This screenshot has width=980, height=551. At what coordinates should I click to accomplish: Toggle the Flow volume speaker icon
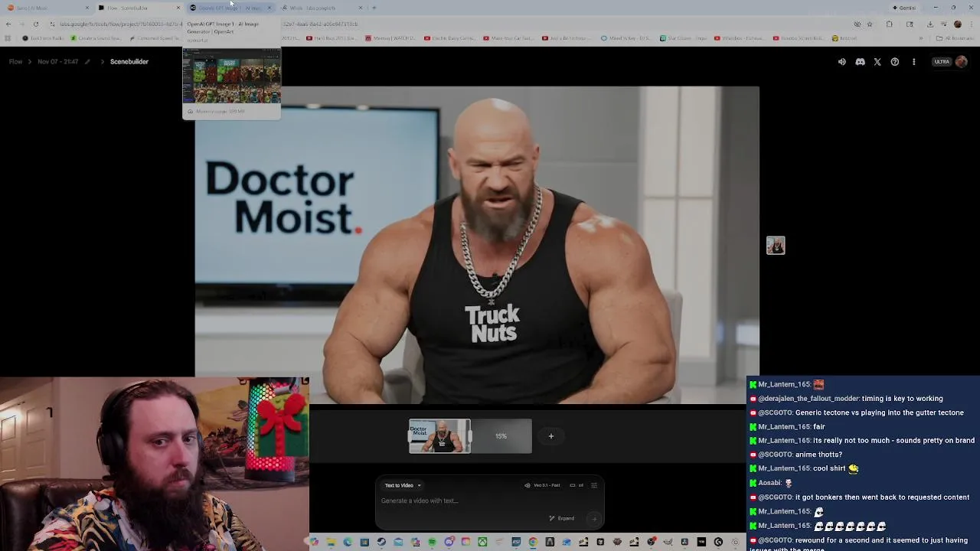pyautogui.click(x=841, y=62)
